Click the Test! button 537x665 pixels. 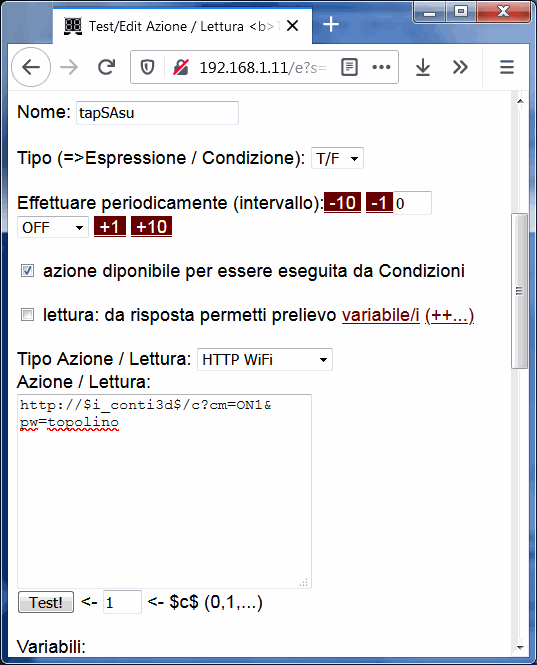(46, 602)
